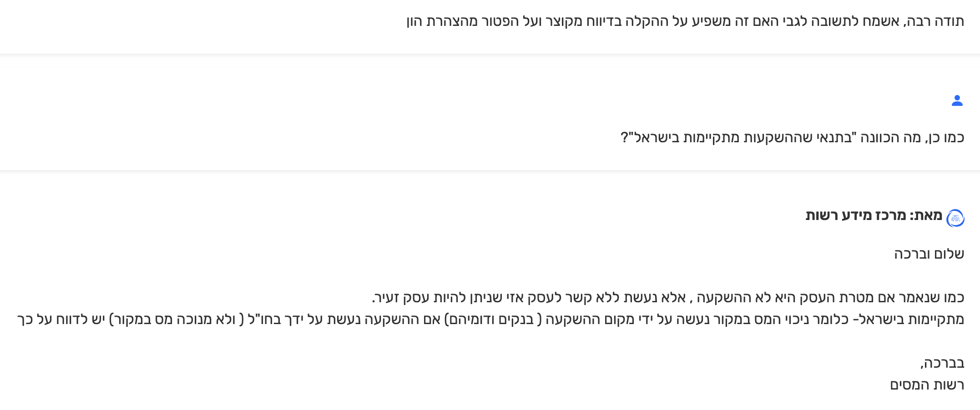Click the tax authority logo icon

[x=955, y=218]
